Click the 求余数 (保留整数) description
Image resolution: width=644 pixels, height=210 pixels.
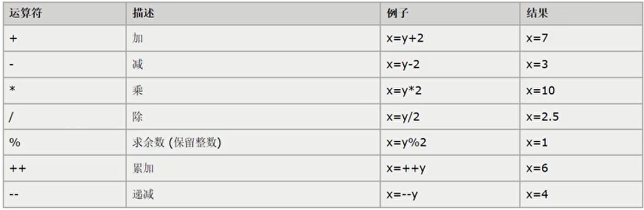(x=177, y=142)
